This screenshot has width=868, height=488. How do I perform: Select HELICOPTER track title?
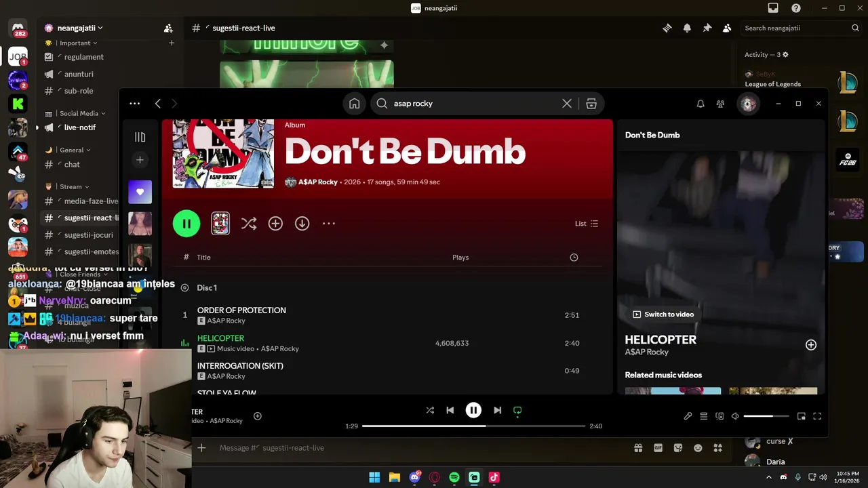[220, 338]
